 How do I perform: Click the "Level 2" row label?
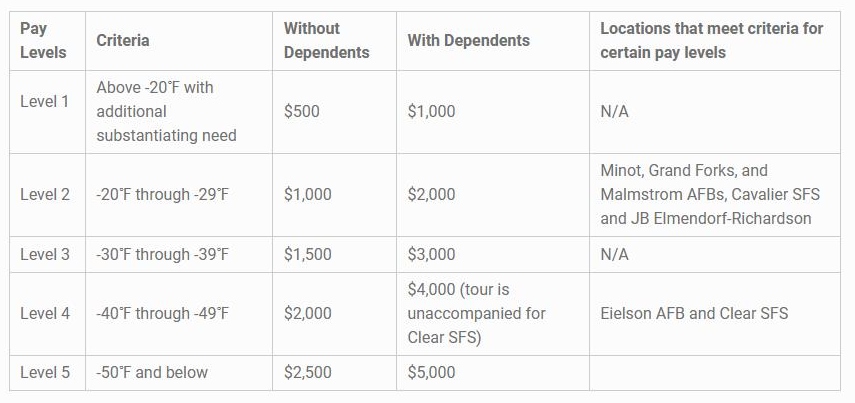tap(45, 194)
